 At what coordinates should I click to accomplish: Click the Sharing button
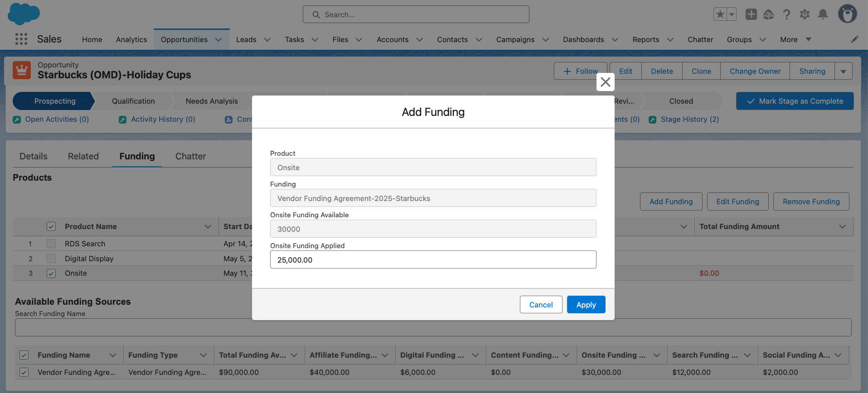point(812,71)
